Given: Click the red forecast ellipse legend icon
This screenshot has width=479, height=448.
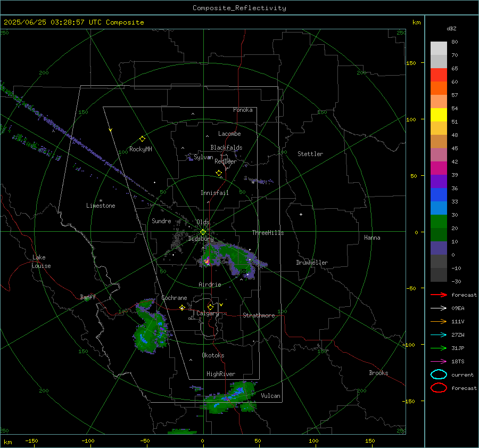Looking at the screenshot, I should tap(439, 388).
